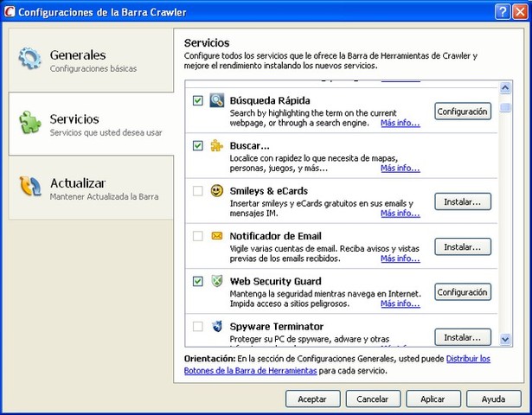Open Más info link for Buscar

click(401, 168)
